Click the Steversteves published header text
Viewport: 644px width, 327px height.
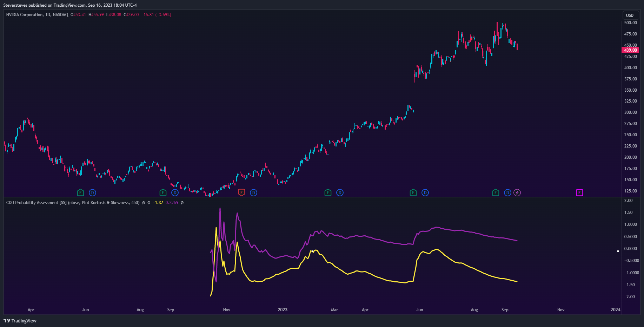[x=70, y=5]
